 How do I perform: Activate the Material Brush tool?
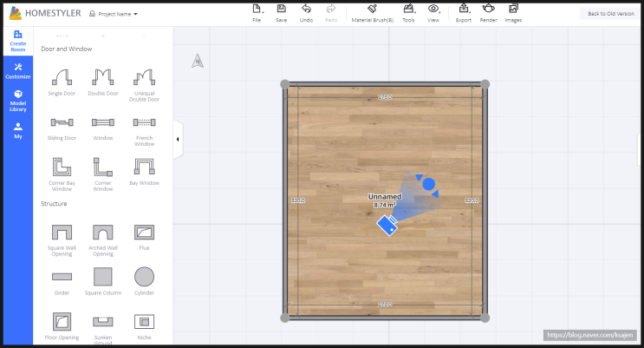coord(372,13)
